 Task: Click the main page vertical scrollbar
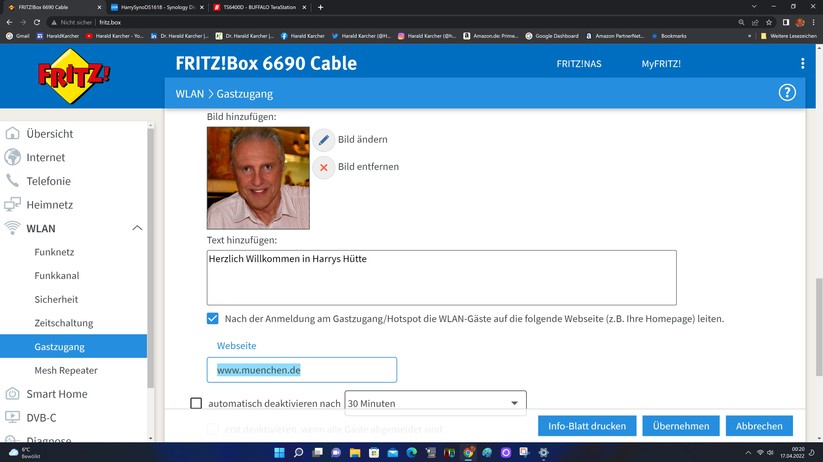(x=819, y=327)
